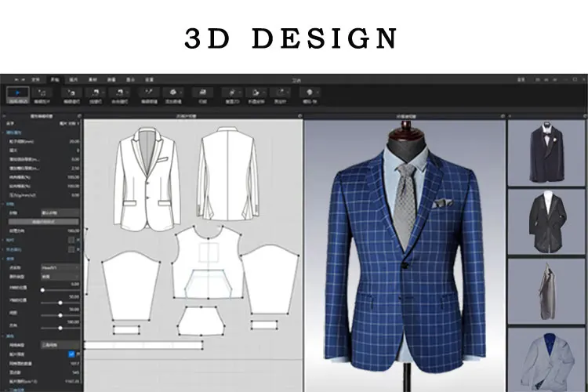Uncheck the blue checked box in property panel
The image size is (588, 392).
click(x=71, y=354)
